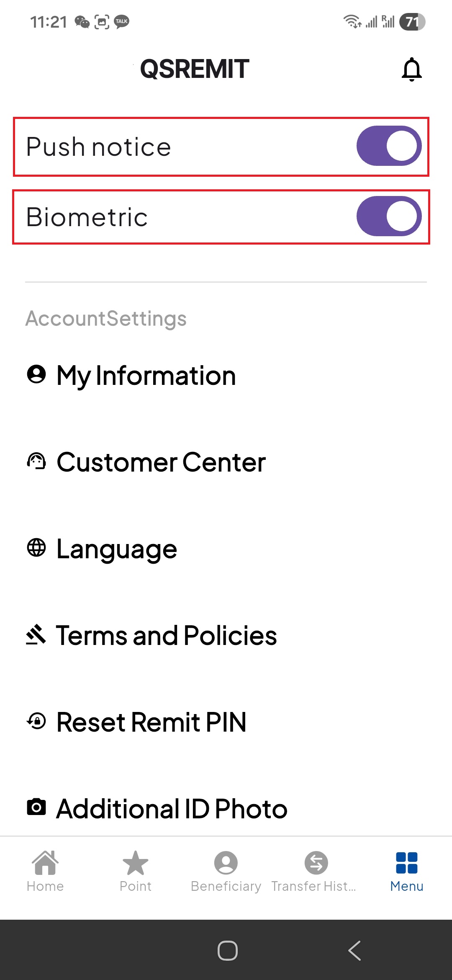Tap the Language globe icon
This screenshot has width=452, height=980.
36,548
